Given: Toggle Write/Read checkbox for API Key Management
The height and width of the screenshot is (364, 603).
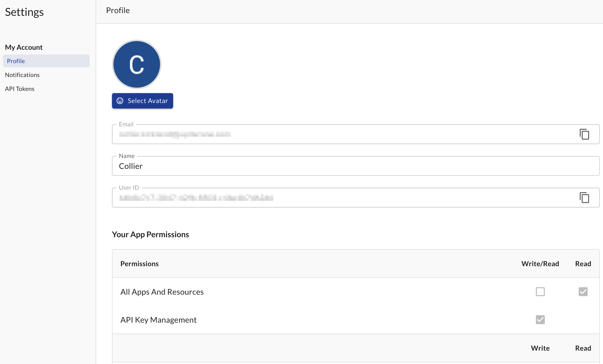Looking at the screenshot, I should coord(540,320).
